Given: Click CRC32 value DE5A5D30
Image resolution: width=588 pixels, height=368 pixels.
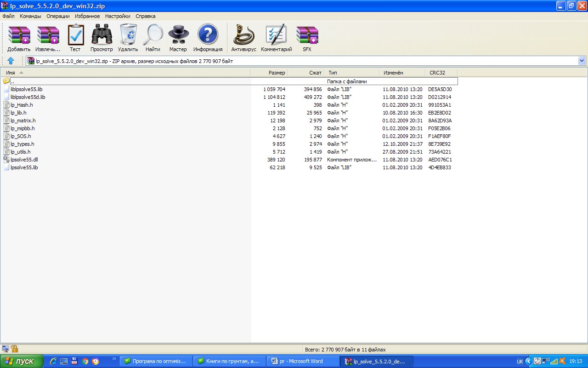Looking at the screenshot, I should (440, 89).
